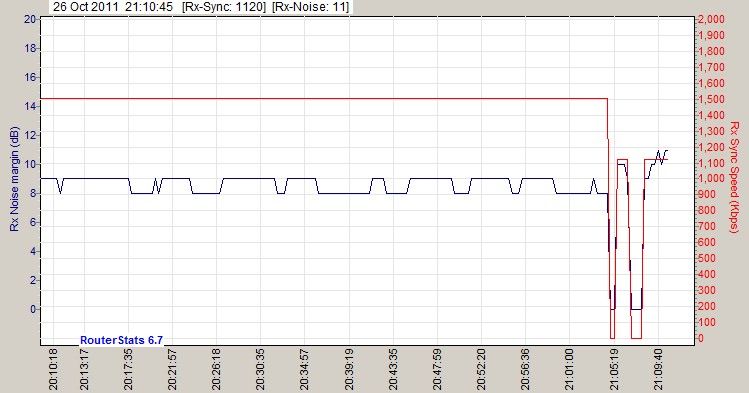Viewport: 749px width, 393px height.
Task: Click the 0 value on the sync speed axis
Action: coord(701,338)
